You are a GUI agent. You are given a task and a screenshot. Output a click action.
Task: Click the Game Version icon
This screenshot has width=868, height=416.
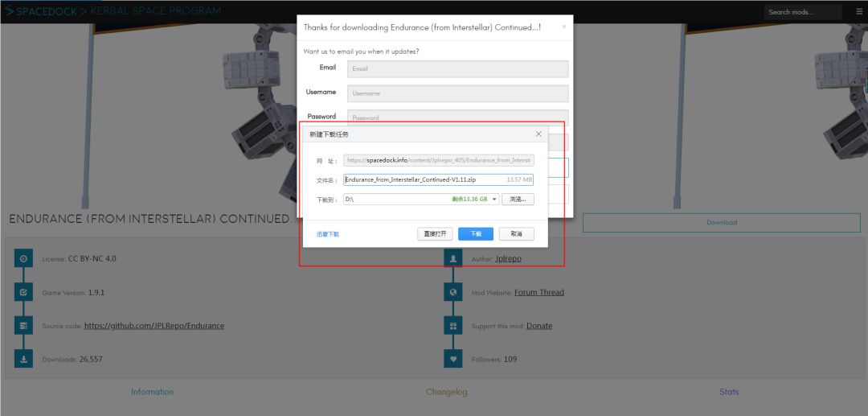click(x=23, y=292)
